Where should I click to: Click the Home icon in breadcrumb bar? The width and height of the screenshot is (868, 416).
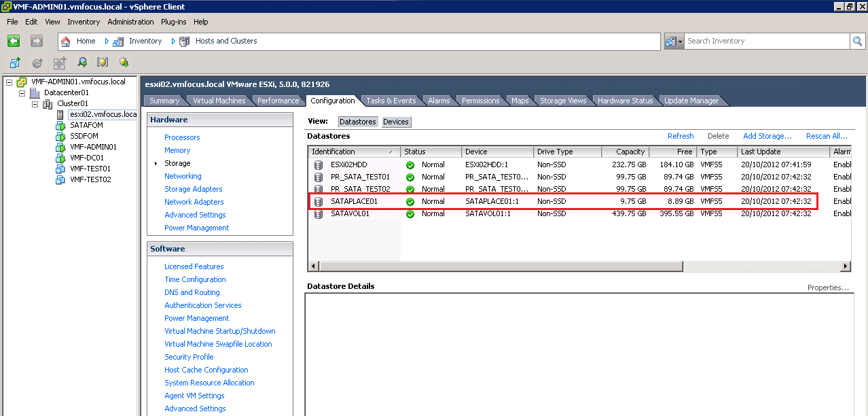click(x=66, y=41)
